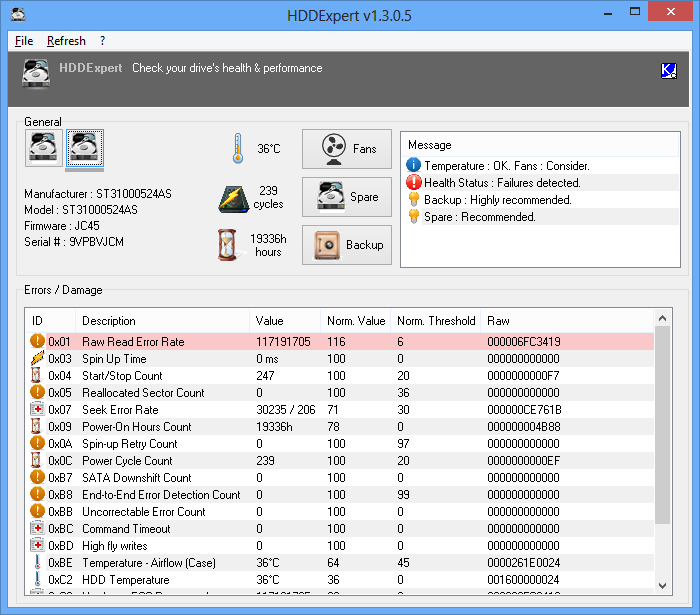Select the Power-On Hours Count row
Screen dimensions: 700x615
click(x=340, y=426)
